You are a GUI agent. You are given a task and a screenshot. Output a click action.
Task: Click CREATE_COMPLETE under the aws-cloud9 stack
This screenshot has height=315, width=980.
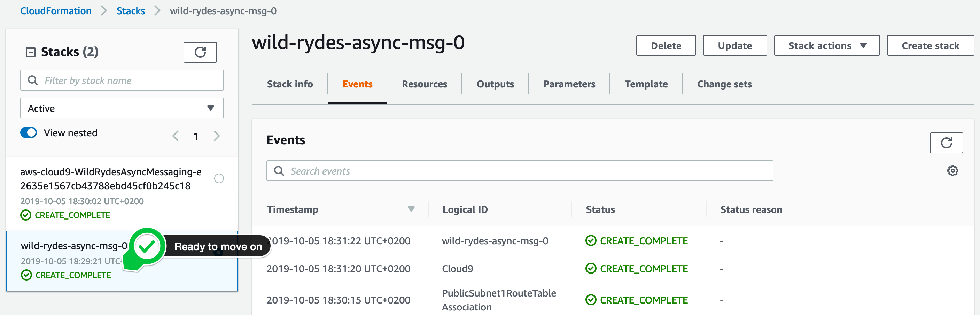(x=65, y=215)
